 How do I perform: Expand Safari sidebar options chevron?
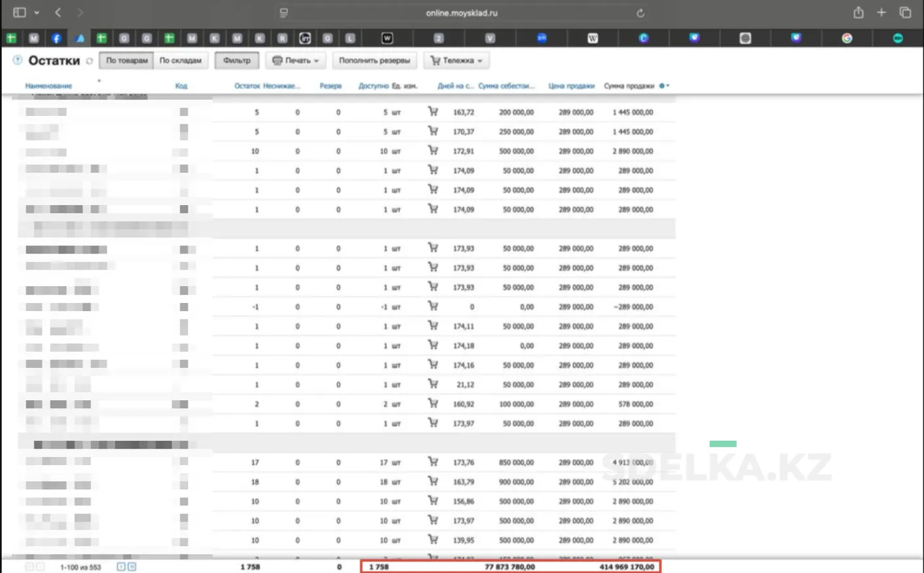coord(37,12)
